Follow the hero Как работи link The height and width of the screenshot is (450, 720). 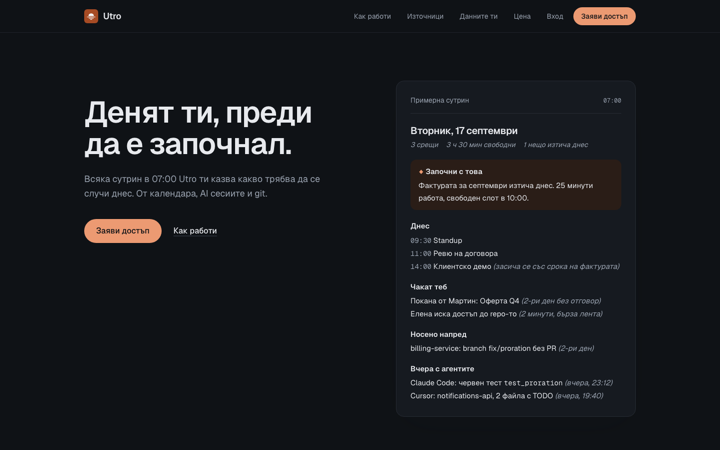(195, 231)
